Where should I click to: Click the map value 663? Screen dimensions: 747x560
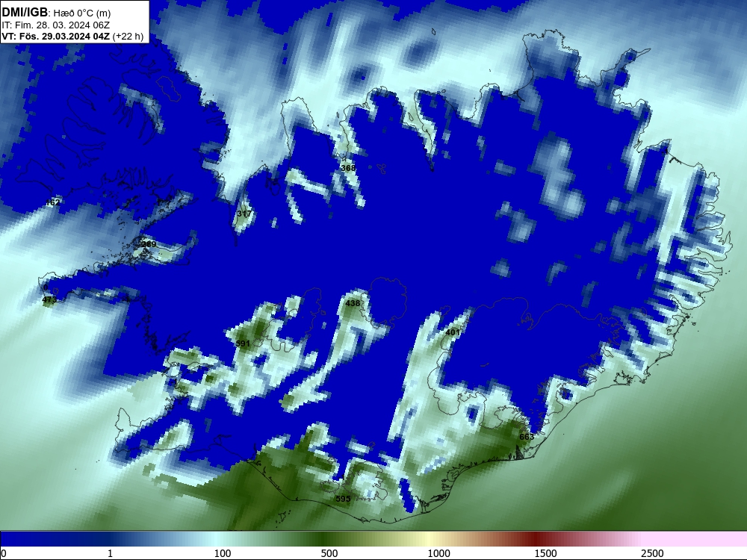pyautogui.click(x=527, y=437)
